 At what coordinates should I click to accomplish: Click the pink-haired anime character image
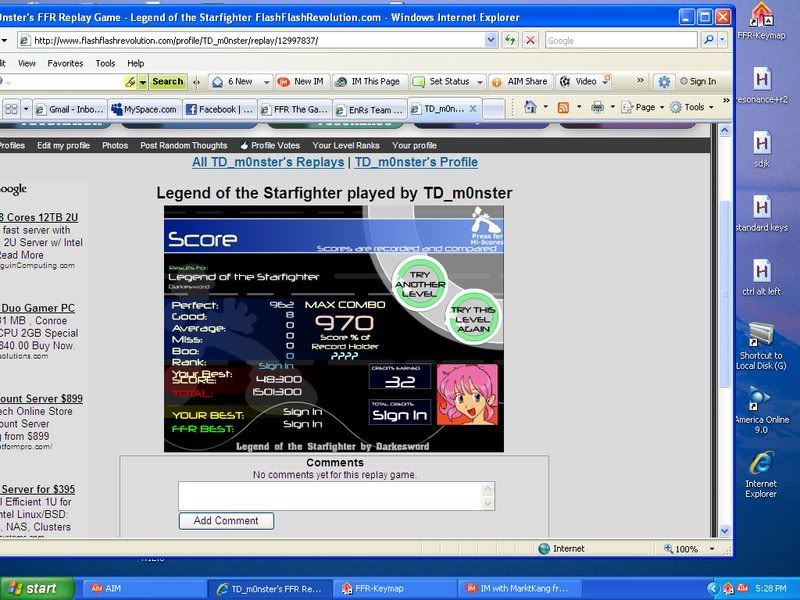(467, 394)
